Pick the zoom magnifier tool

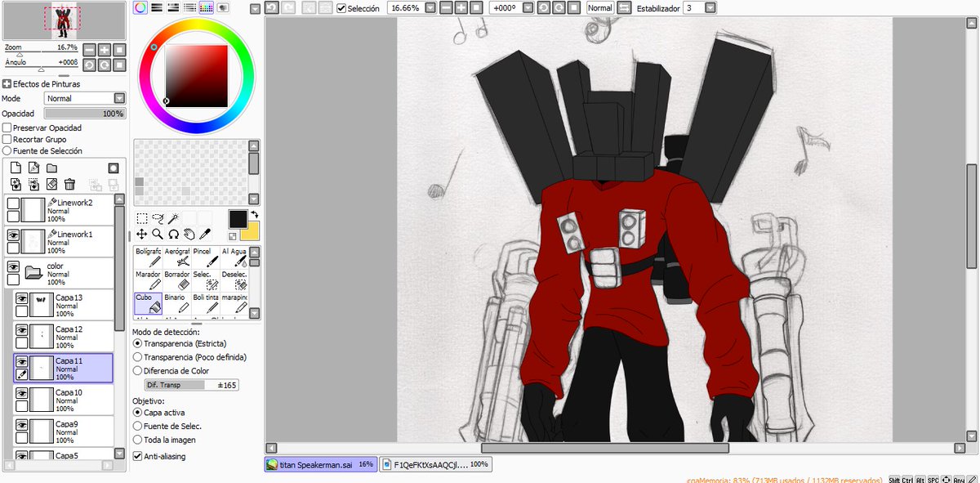pyautogui.click(x=158, y=234)
